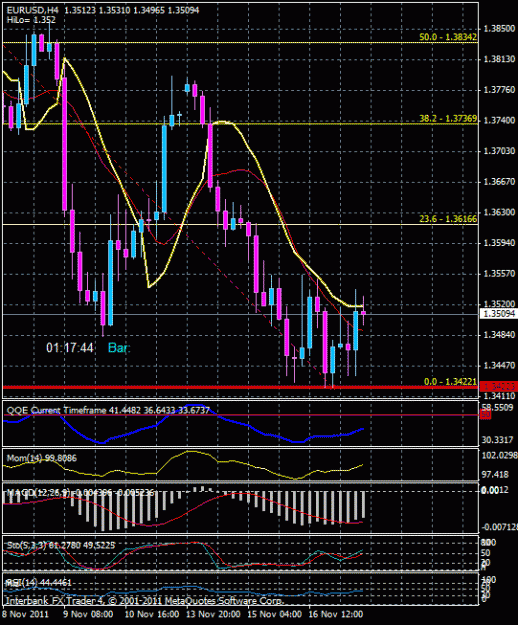Click the red 50 level tag in QQE
Screen dimensions: 518x625
point(485,415)
